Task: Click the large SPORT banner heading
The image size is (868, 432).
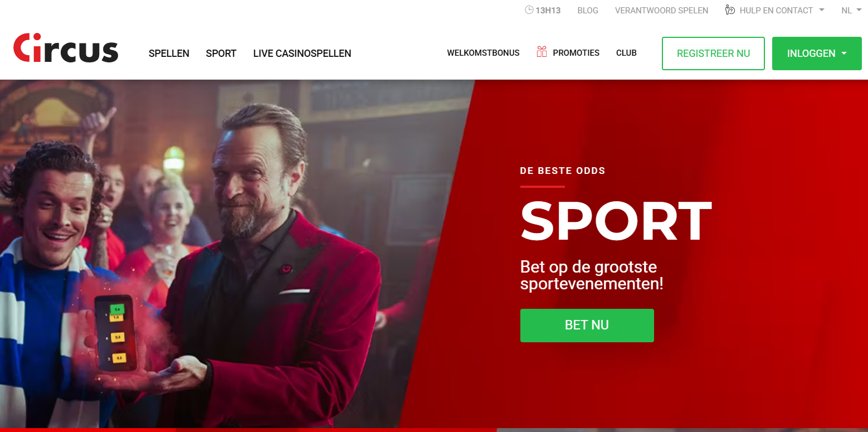Action: coord(616,221)
